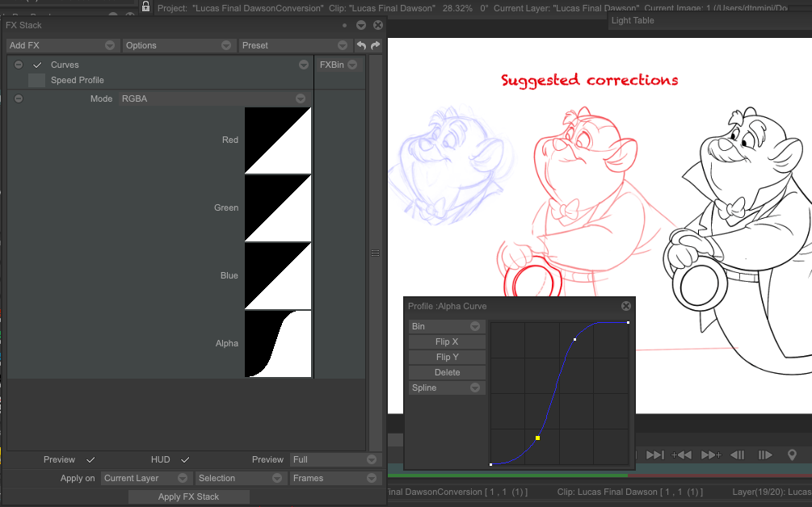Collapse the Curves effect with its minus icon
812x507 pixels.
click(x=19, y=65)
